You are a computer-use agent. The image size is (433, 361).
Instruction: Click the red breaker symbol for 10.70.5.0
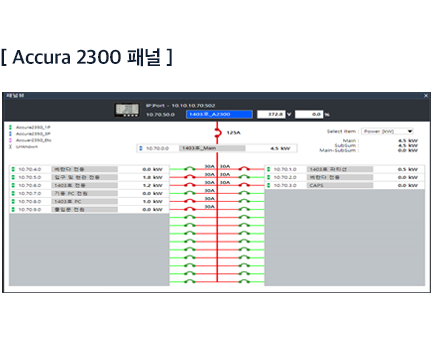[x=190, y=177]
